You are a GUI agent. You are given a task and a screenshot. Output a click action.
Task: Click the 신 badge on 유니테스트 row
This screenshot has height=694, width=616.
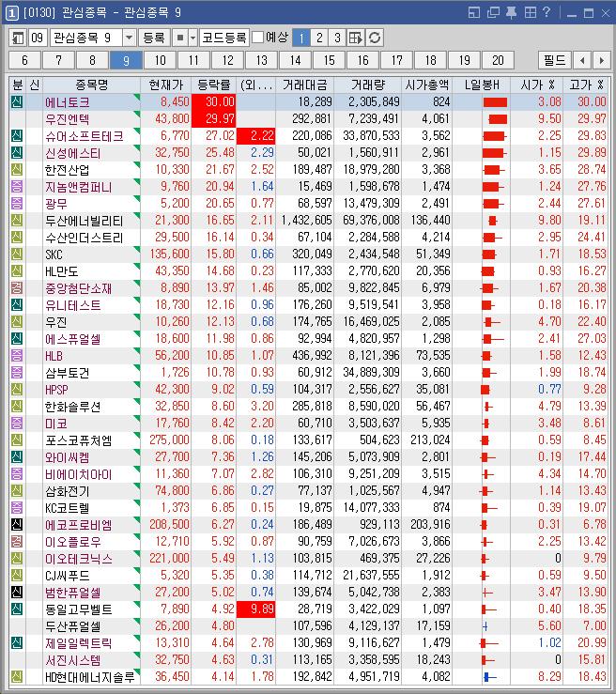pyautogui.click(x=17, y=304)
